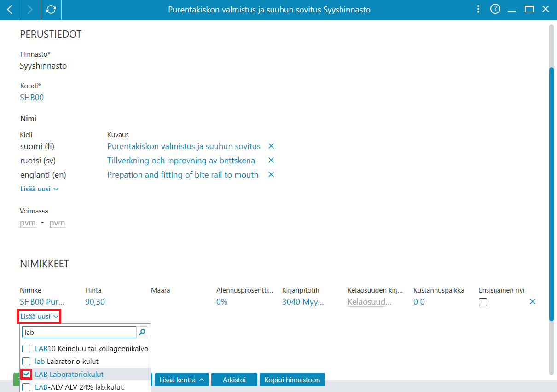Maximize the window
Viewport: 557px width, 392px height.
click(529, 9)
